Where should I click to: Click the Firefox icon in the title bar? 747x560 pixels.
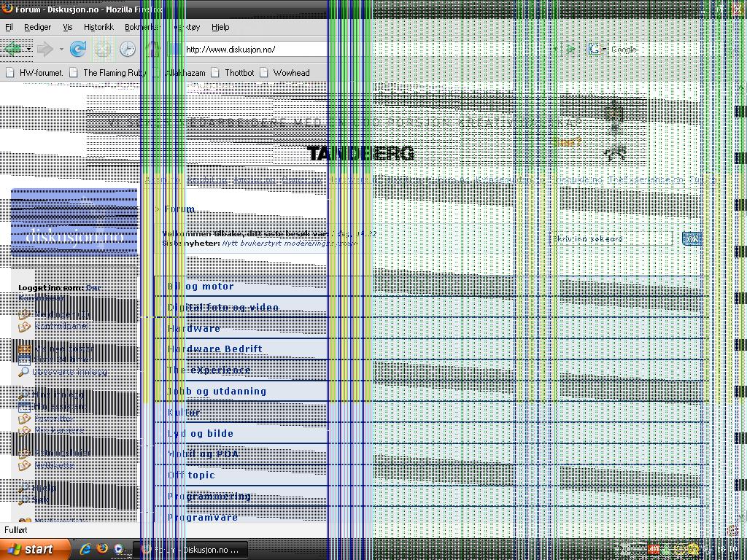7,8
